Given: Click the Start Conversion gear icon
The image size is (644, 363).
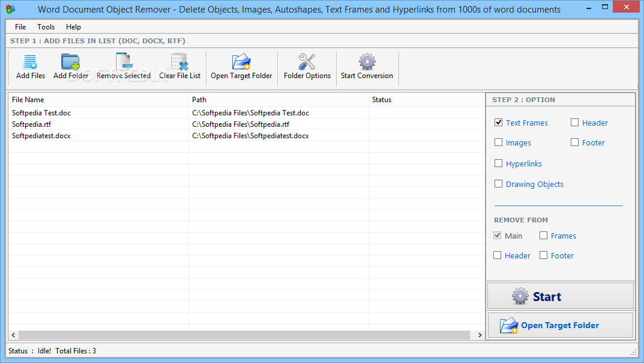Looking at the screenshot, I should pyautogui.click(x=367, y=62).
